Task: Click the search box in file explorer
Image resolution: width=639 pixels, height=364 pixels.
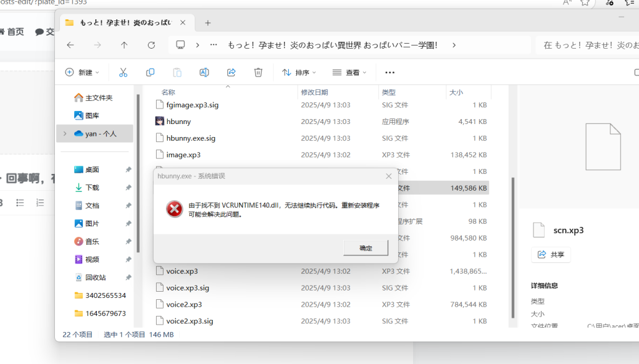Action: pyautogui.click(x=587, y=45)
